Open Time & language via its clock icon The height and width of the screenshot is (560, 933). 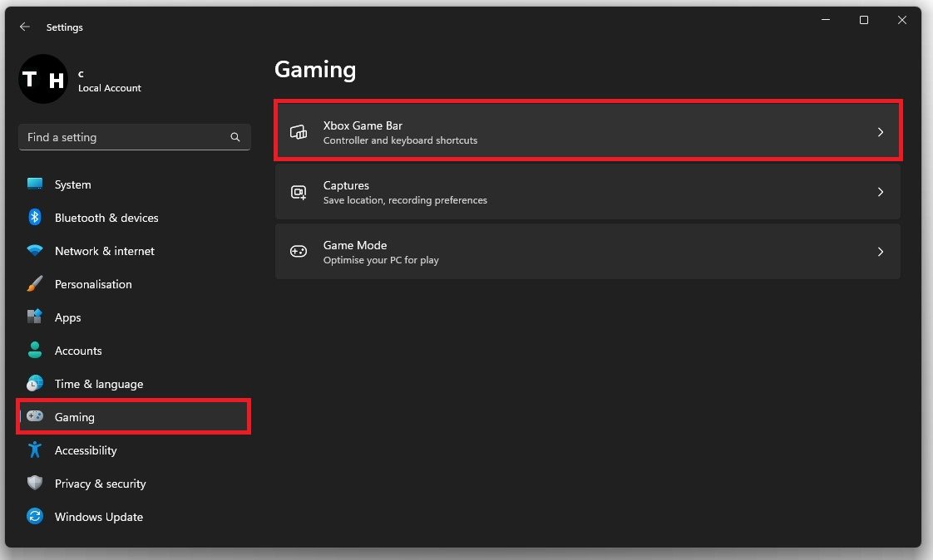[x=35, y=384]
